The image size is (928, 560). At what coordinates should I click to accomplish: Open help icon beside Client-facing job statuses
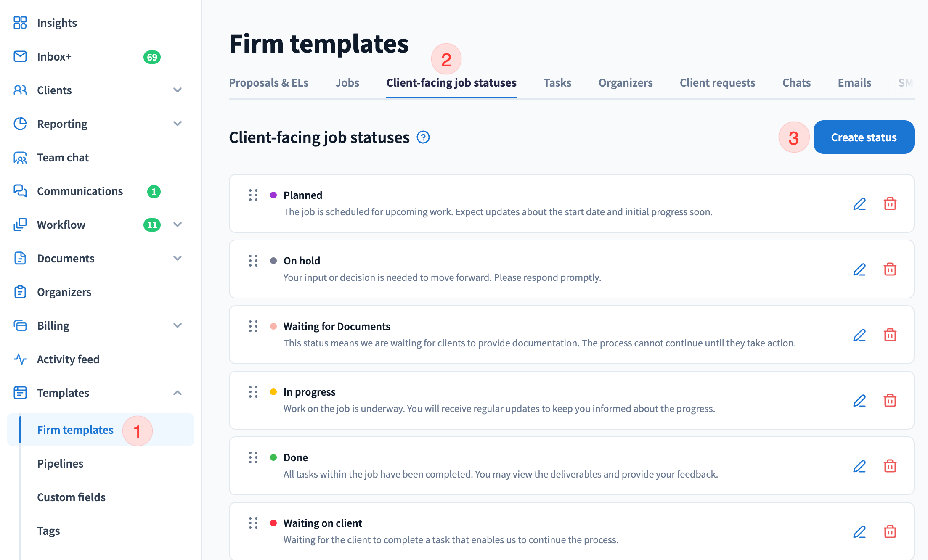pyautogui.click(x=423, y=137)
